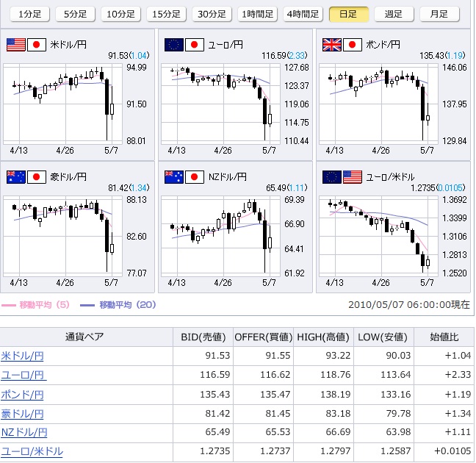Switch to the 月足 monthly tab
This screenshot has width=476, height=463.
(439, 14)
